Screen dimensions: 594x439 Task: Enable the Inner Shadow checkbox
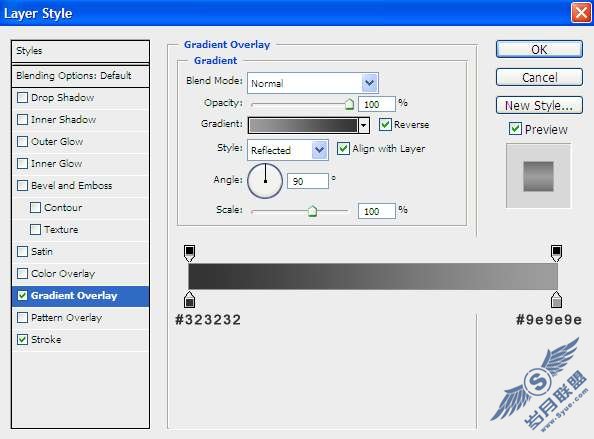click(x=22, y=120)
